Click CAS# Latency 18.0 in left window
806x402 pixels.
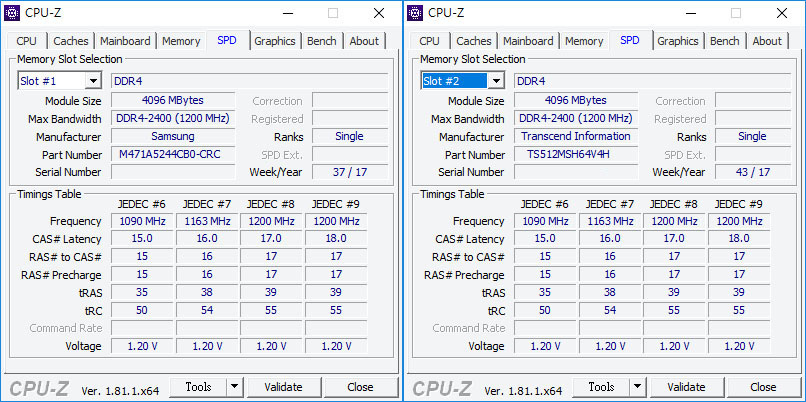336,239
